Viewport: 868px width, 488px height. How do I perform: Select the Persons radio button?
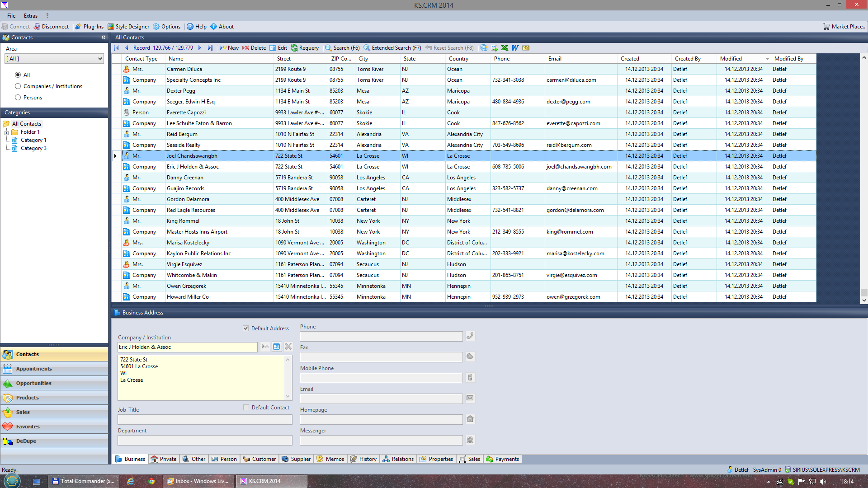[17, 97]
